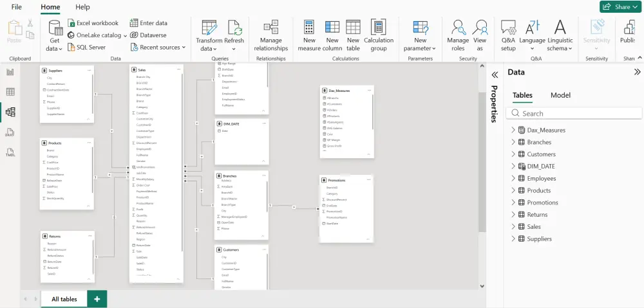Open Q&A setup

(508, 35)
